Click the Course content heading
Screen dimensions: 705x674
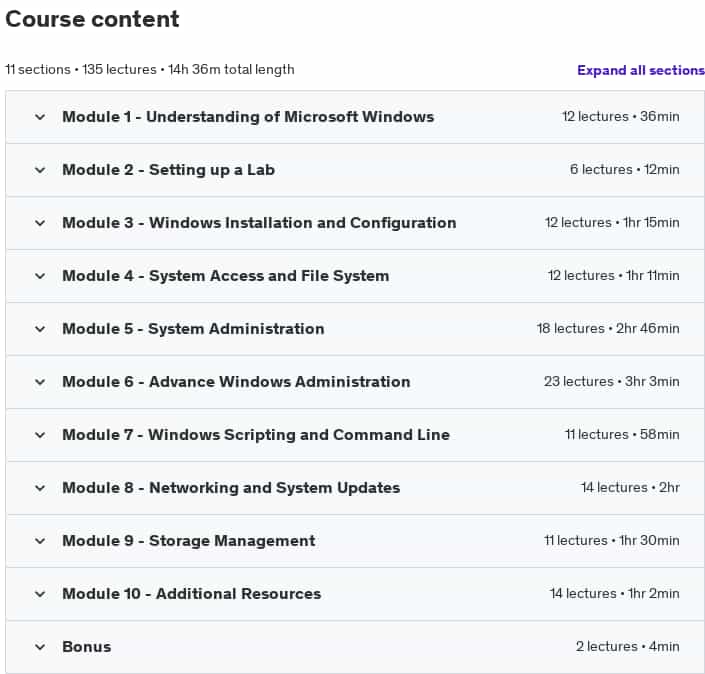click(92, 19)
